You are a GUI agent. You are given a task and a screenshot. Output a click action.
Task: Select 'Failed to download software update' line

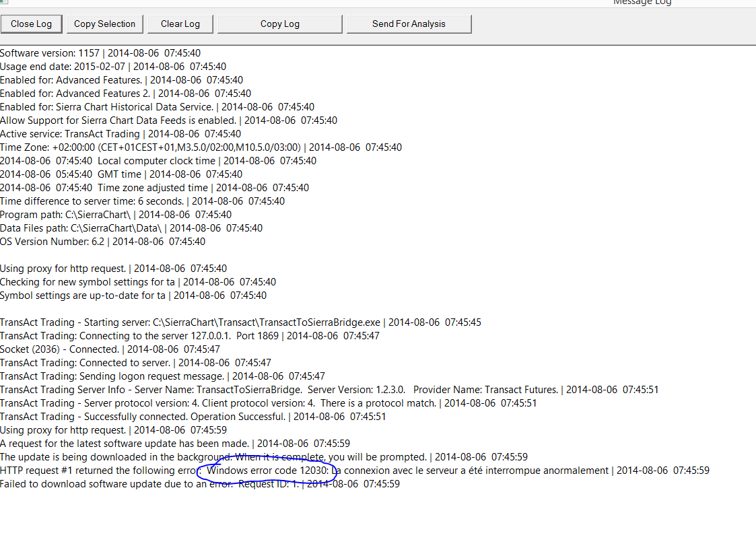point(200,485)
